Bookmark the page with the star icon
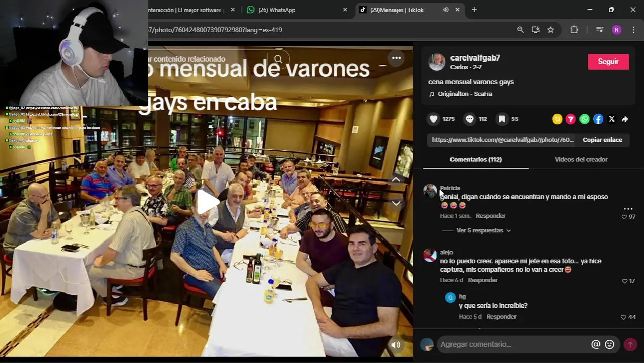 tap(551, 30)
